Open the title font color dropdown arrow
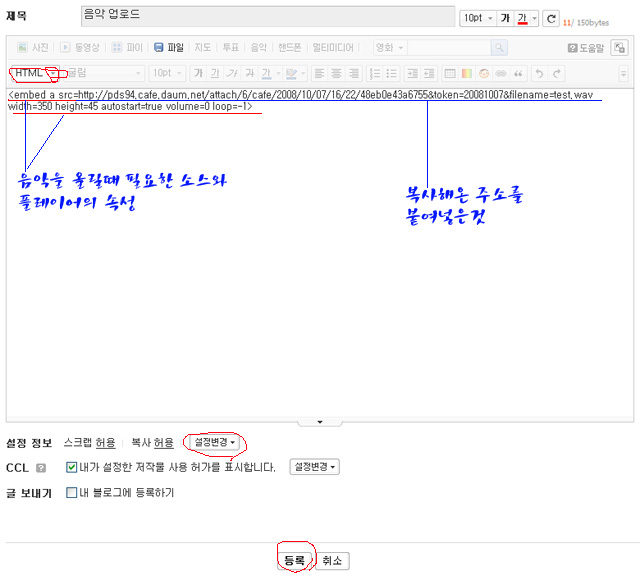This screenshot has width=640, height=580. pos(534,18)
